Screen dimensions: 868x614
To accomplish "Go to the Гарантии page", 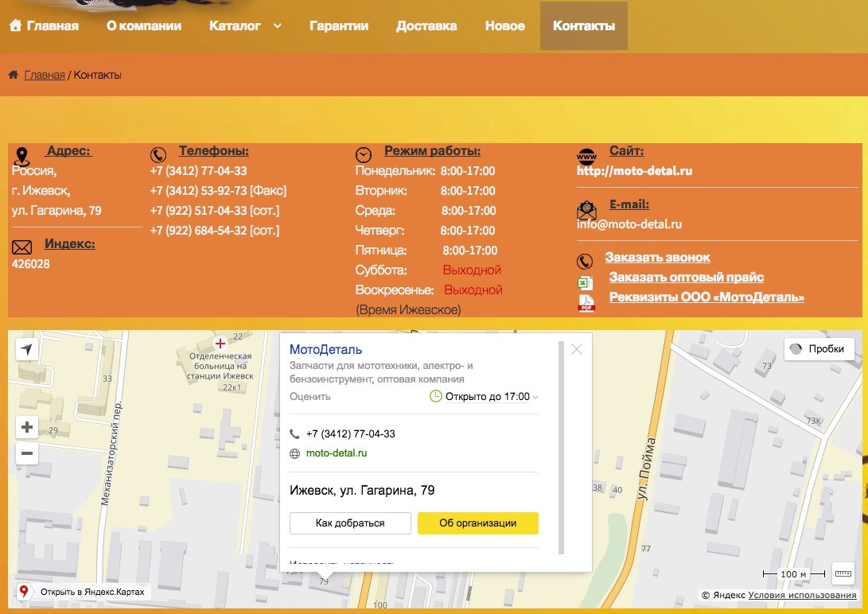I will [x=339, y=25].
